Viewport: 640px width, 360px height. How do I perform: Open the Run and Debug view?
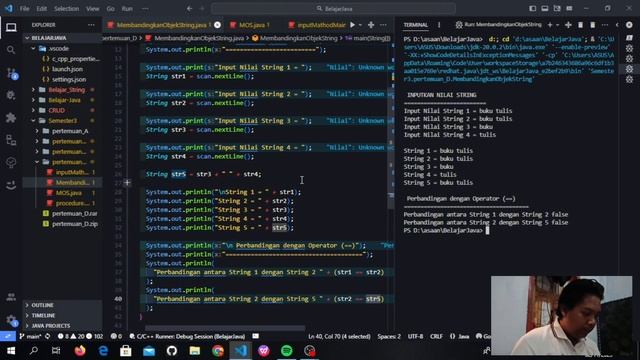tap(11, 95)
